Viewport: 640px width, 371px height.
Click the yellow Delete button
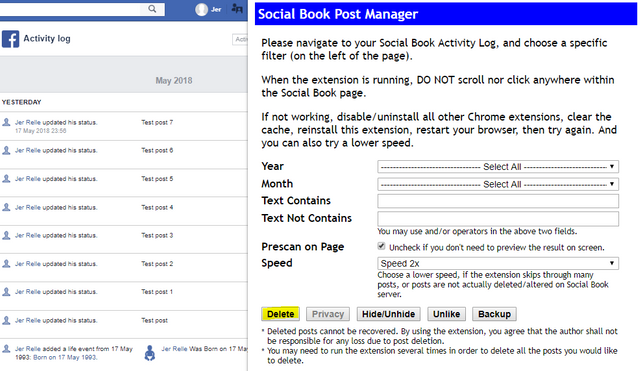click(280, 314)
